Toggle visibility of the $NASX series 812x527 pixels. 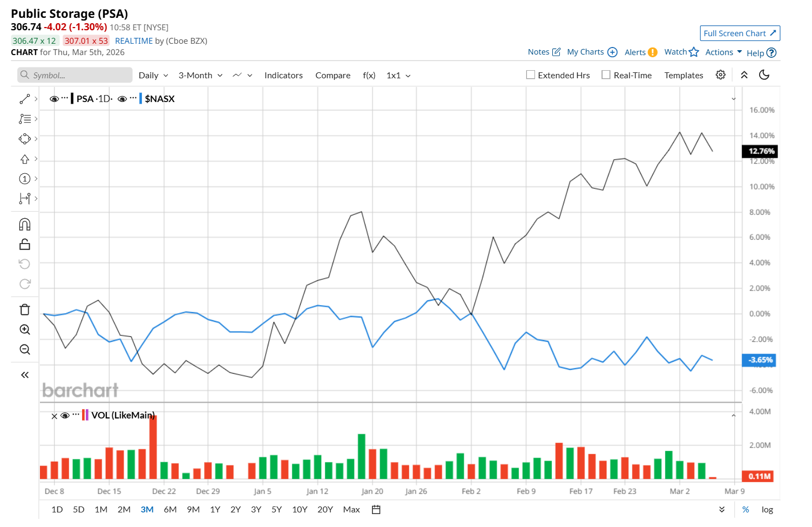122,99
